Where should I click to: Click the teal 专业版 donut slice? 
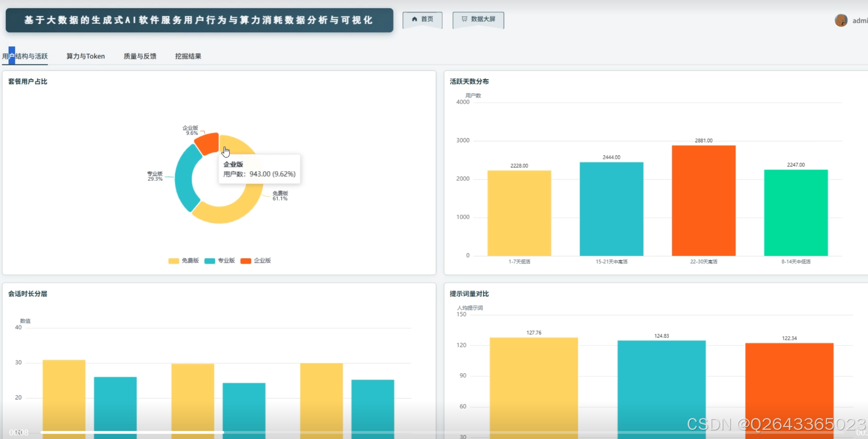186,178
